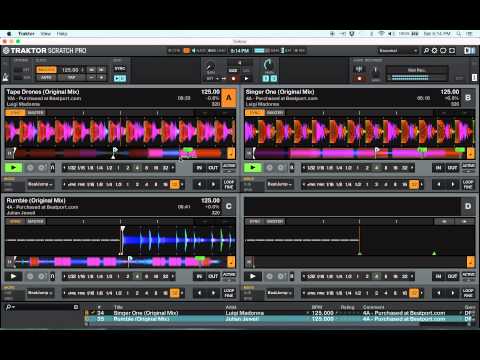
Task: Click the magnifier icon in Traktor header
Action: [x=426, y=51]
